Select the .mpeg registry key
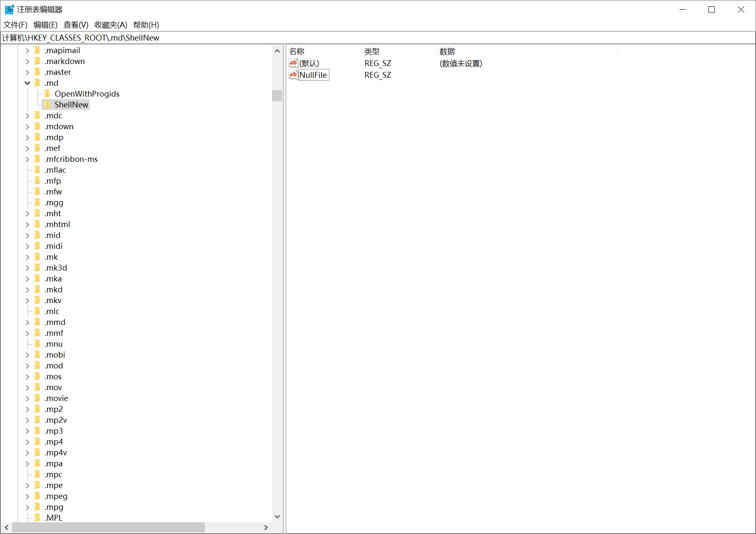The height and width of the screenshot is (534, 756). point(56,496)
